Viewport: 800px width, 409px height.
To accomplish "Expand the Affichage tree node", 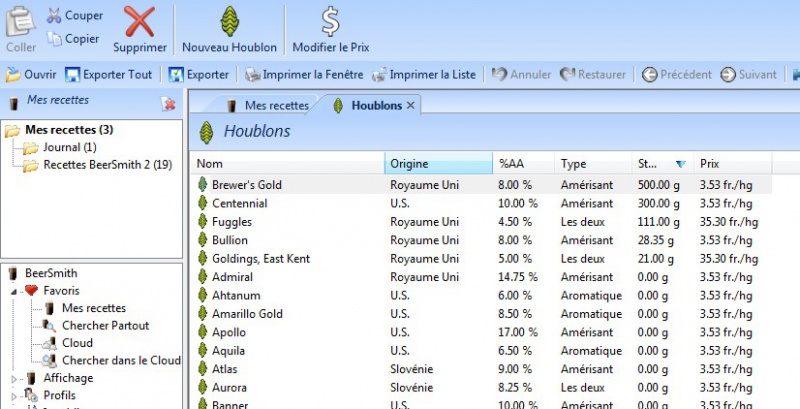I will pos(15,378).
